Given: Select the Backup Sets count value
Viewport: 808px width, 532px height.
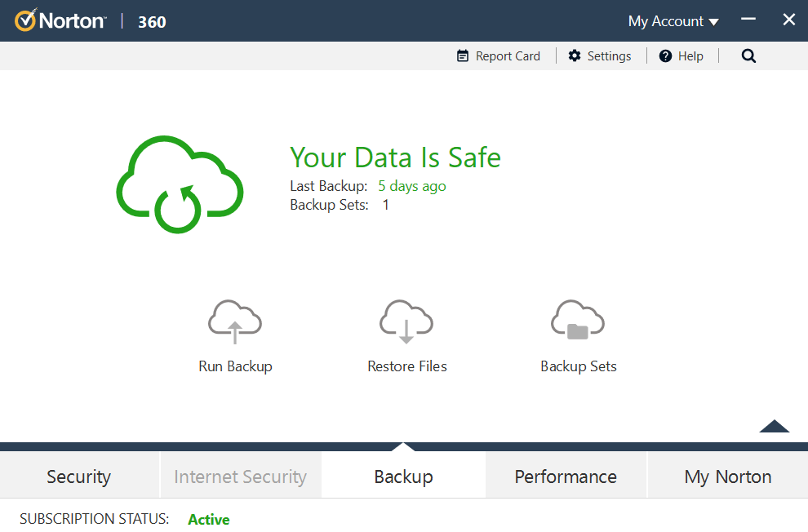Looking at the screenshot, I should 385,205.
